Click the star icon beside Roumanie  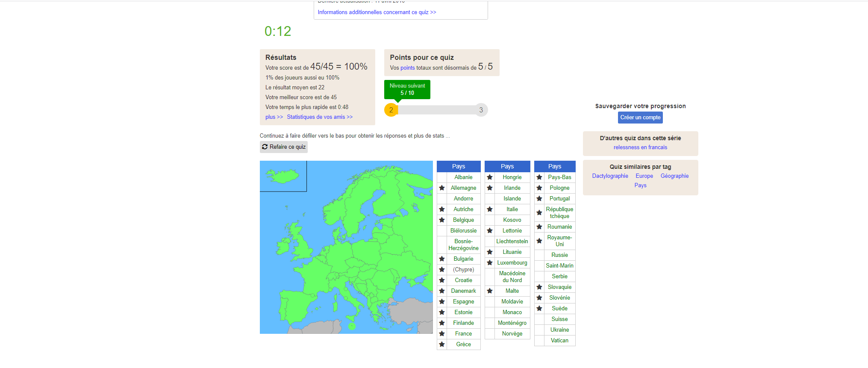(x=539, y=227)
